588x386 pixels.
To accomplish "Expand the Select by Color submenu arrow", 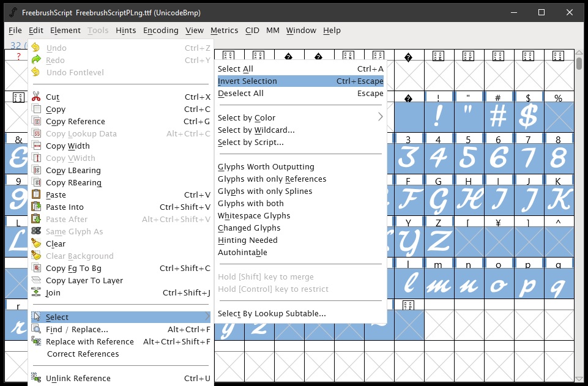I will pyautogui.click(x=380, y=117).
